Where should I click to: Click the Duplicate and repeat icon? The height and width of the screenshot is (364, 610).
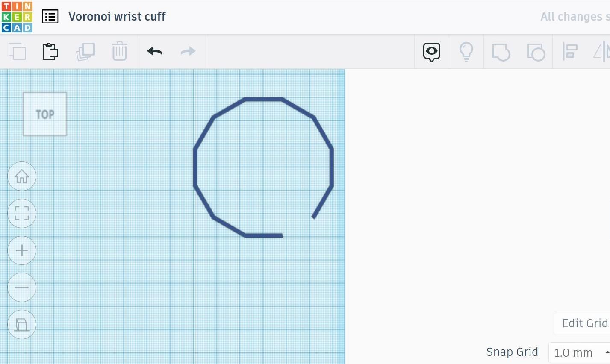pyautogui.click(x=85, y=51)
